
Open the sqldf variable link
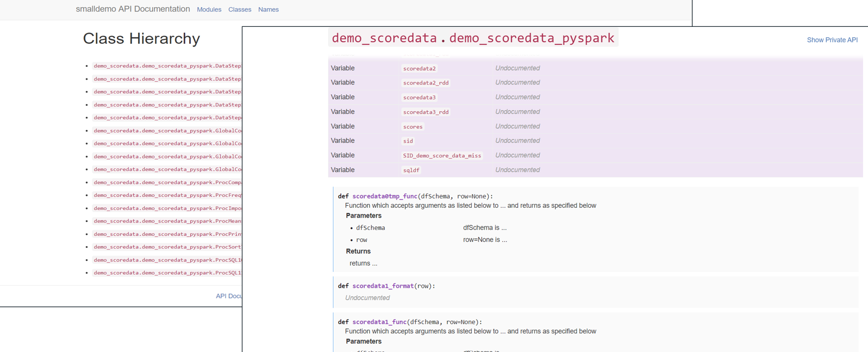click(x=411, y=170)
